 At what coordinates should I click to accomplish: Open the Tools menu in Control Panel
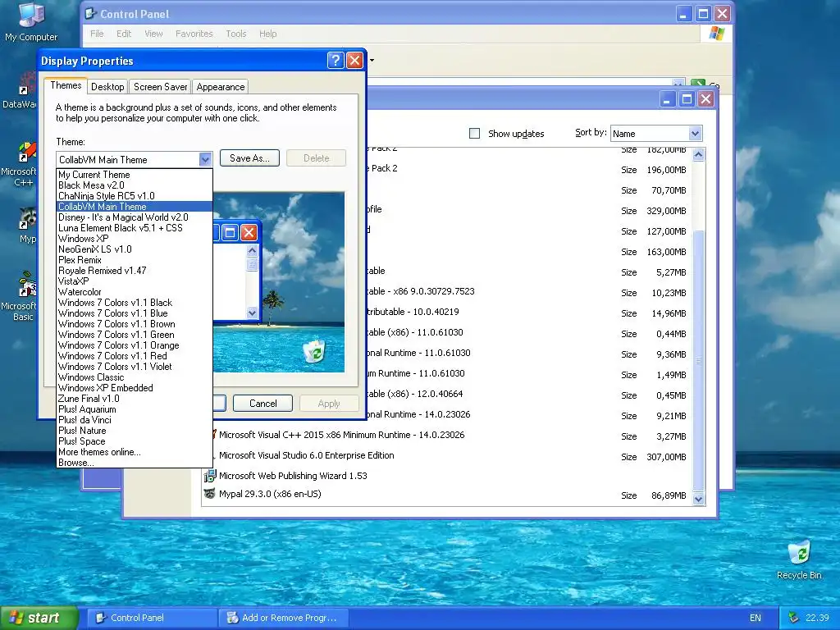click(235, 34)
